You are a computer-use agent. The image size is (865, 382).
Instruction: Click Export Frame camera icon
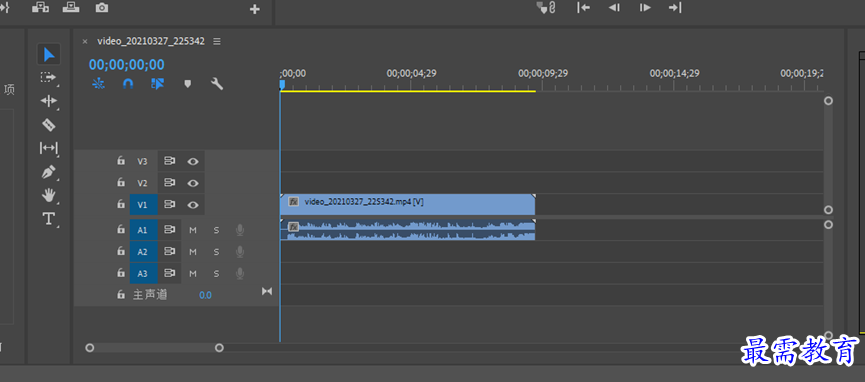tap(102, 8)
